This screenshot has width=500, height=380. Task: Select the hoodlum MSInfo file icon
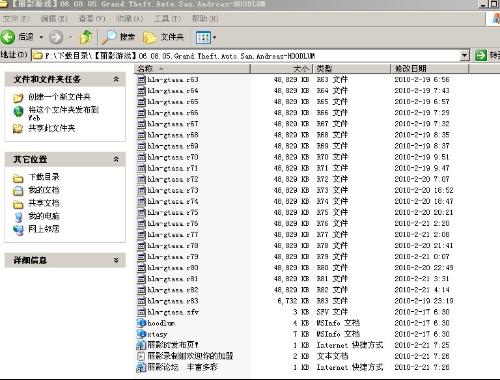pyautogui.click(x=142, y=323)
